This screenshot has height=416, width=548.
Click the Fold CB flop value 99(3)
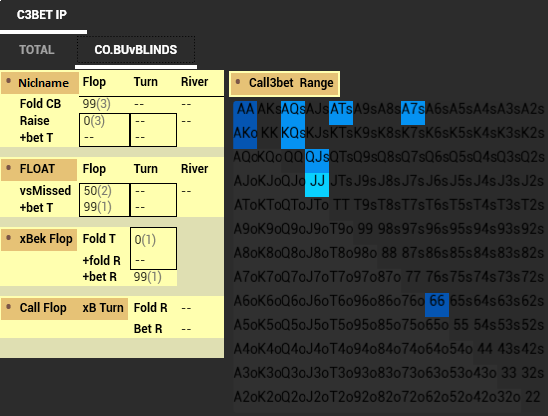click(x=97, y=104)
